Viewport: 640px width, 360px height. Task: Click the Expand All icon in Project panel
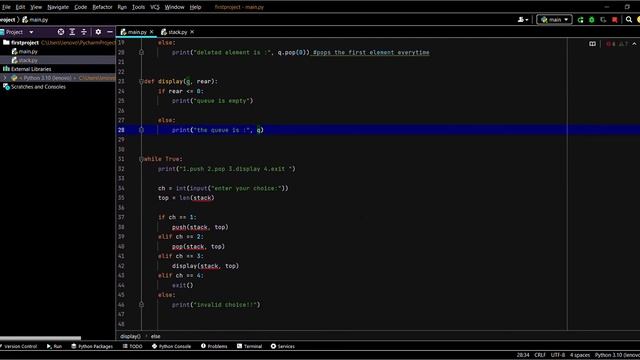point(72,32)
